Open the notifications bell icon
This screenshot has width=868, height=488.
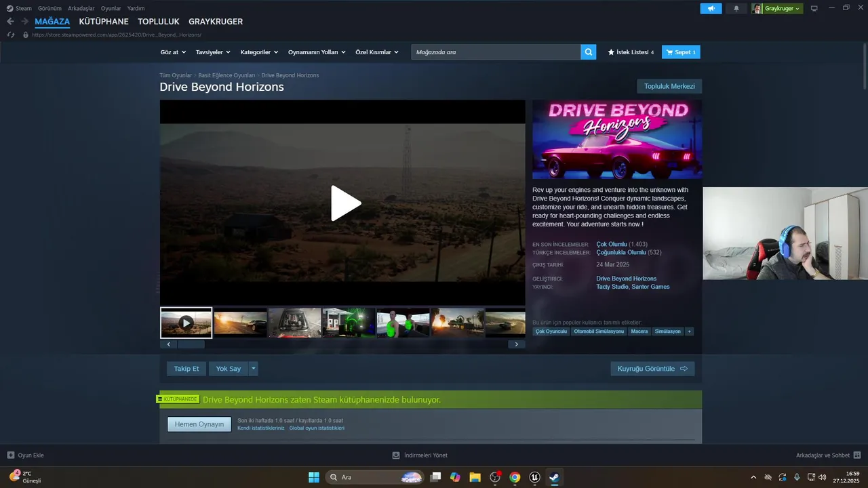pos(736,9)
